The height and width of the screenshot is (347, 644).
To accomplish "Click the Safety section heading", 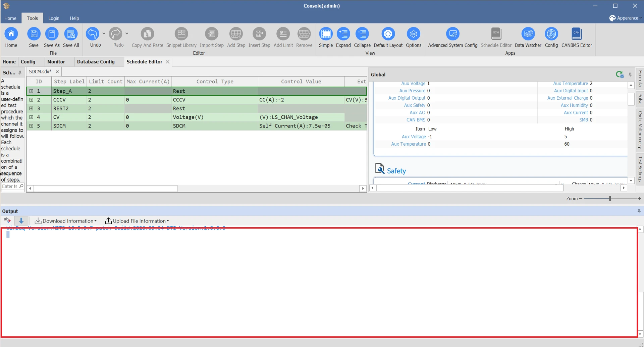I will pos(396,171).
